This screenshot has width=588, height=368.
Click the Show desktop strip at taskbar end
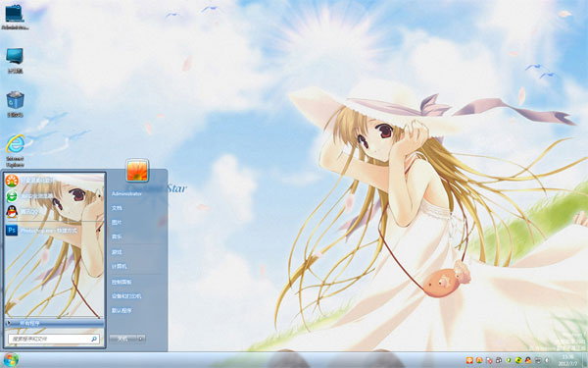coord(585,360)
